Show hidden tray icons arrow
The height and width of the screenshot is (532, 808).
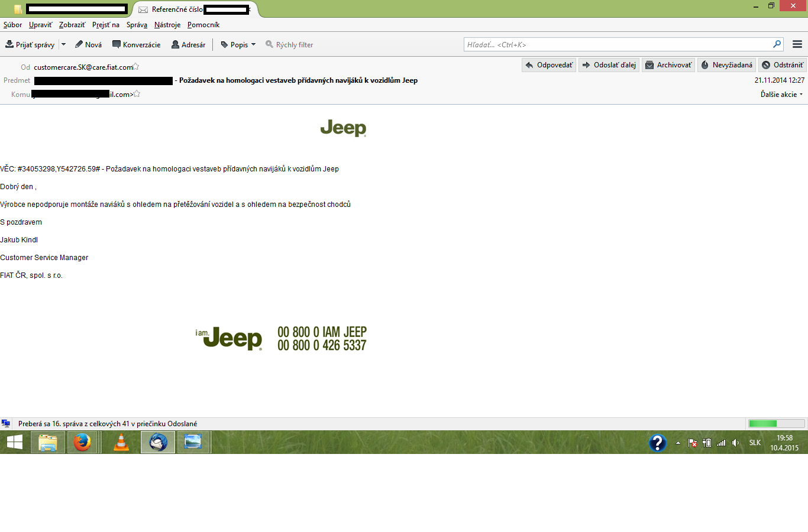coord(678,443)
